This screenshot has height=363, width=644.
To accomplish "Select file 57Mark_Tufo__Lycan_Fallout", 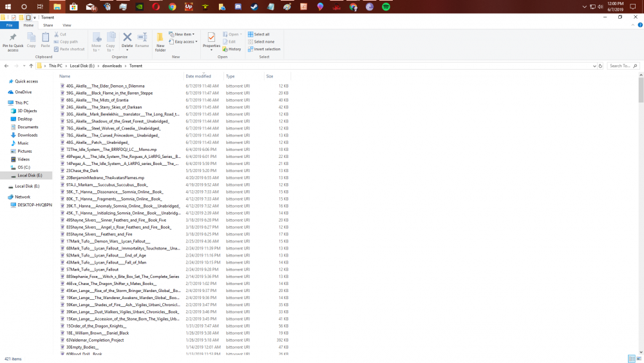I will (x=92, y=270).
